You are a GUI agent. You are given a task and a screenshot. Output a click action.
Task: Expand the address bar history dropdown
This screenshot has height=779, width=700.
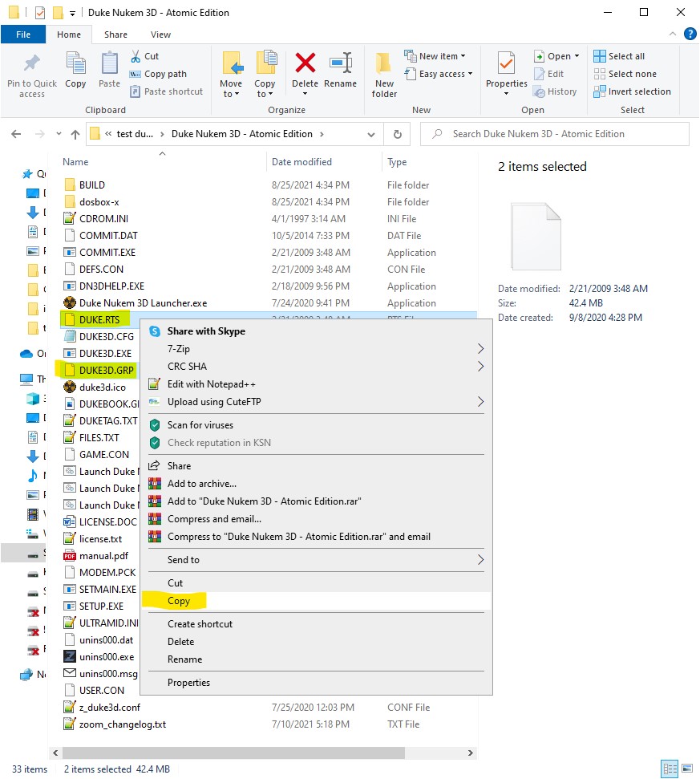pyautogui.click(x=371, y=134)
